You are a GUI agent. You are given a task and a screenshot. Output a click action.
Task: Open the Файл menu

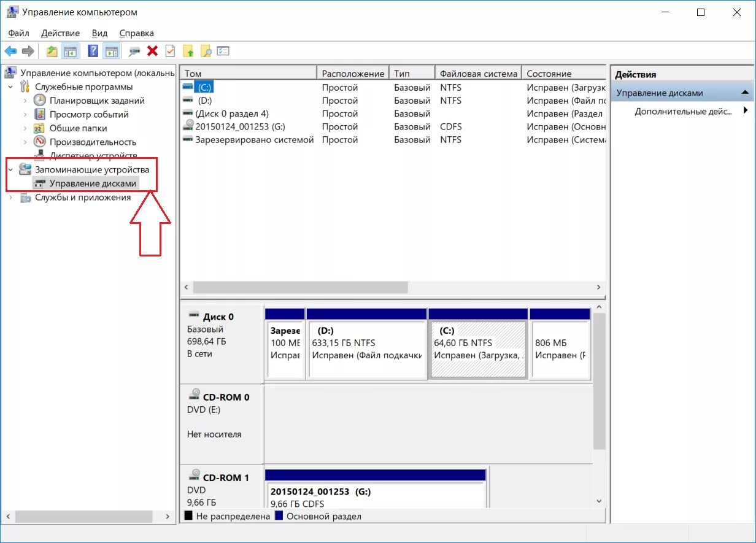click(x=18, y=33)
